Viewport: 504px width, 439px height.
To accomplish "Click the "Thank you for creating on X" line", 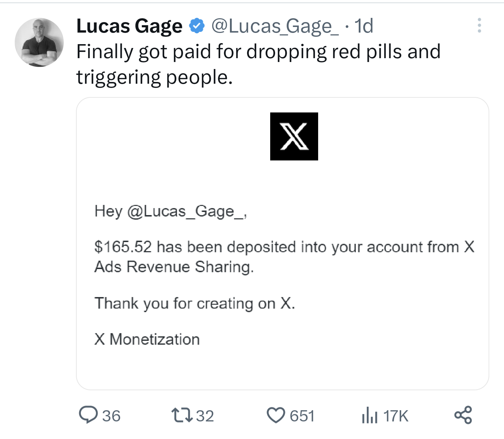I will 195,303.
